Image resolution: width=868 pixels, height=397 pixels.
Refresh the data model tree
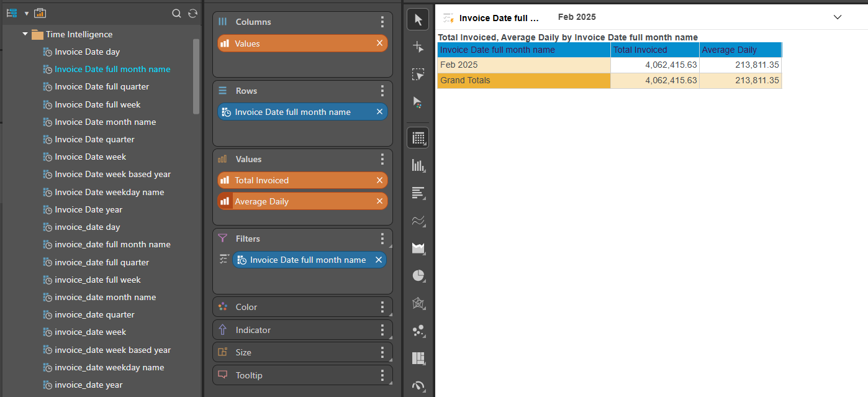tap(192, 13)
